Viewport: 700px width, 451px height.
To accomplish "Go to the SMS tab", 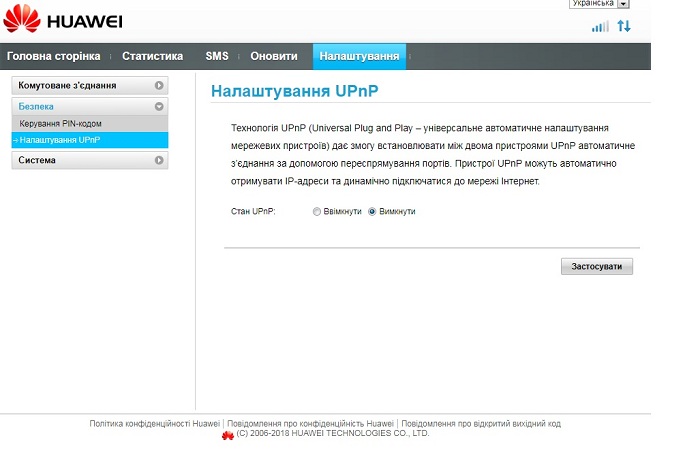I will tap(217, 56).
